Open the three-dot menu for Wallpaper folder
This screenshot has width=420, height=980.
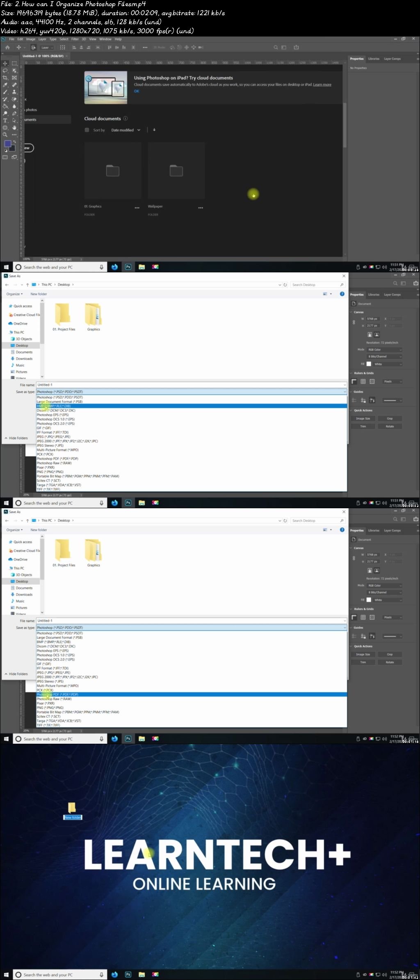[x=201, y=208]
